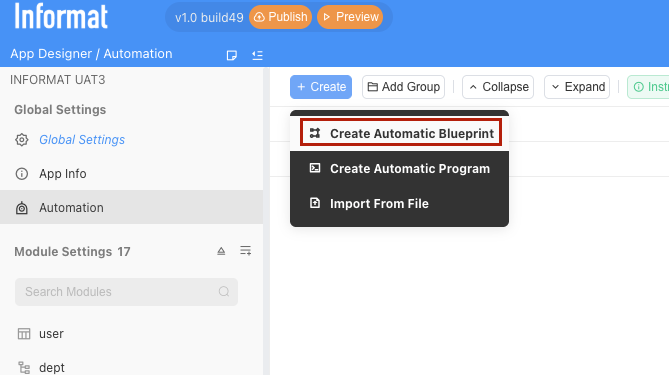The width and height of the screenshot is (669, 375).
Task: Click the Automation robot icon
Action: [x=22, y=208]
